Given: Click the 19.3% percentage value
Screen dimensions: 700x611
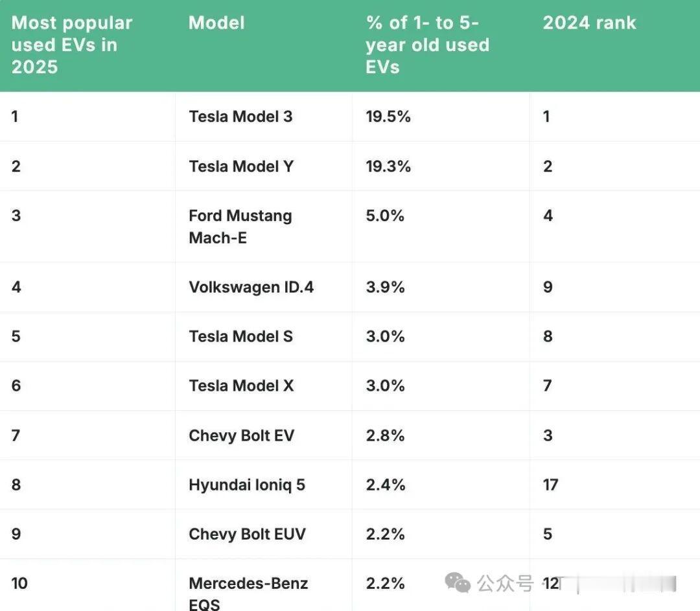Looking at the screenshot, I should pyautogui.click(x=388, y=167).
